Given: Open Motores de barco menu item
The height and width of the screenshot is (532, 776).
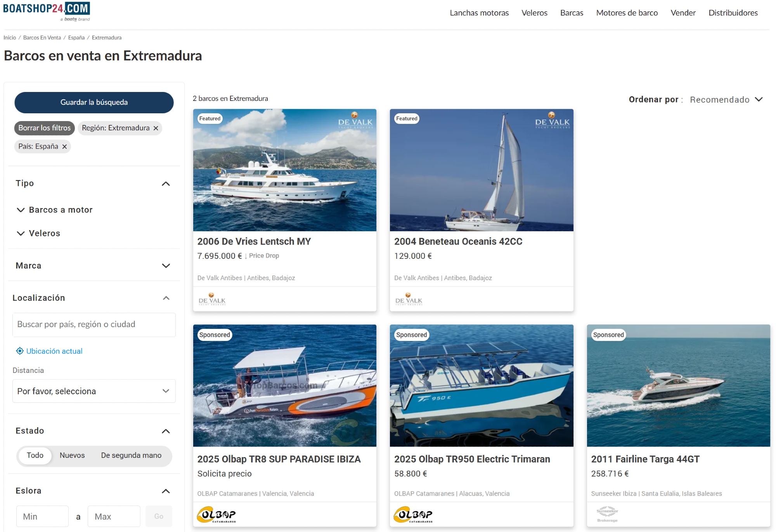Looking at the screenshot, I should (x=627, y=13).
